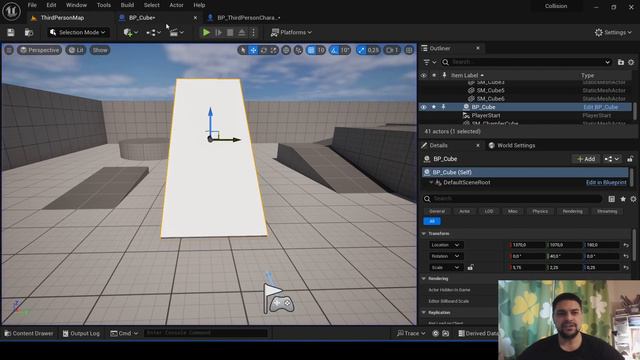Toggle world/local coordinate space globe icon
Viewport: 640px width, 360px height.
tap(286, 50)
